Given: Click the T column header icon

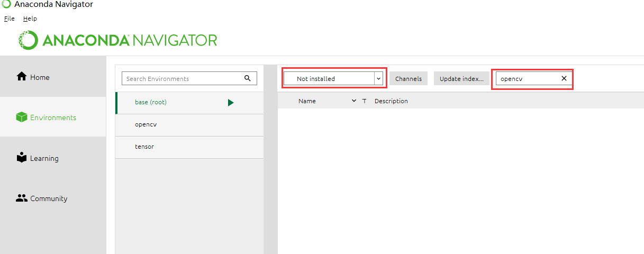Looking at the screenshot, I should click(x=364, y=101).
